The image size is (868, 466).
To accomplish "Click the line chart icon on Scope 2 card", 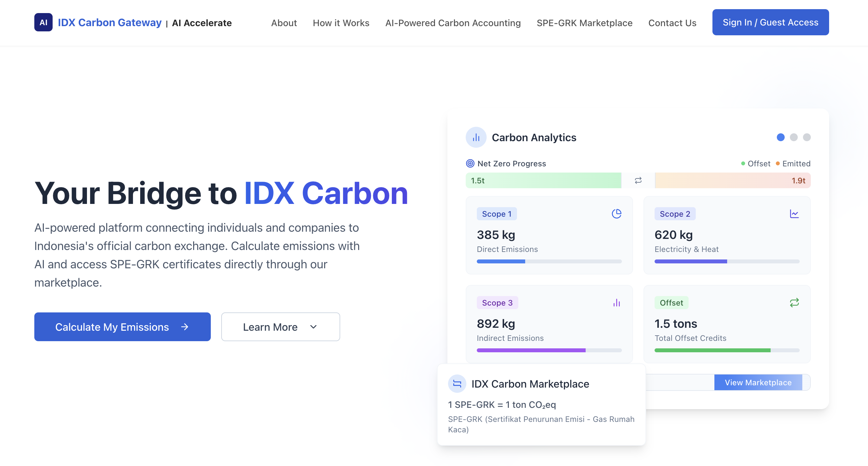I will 794,214.
